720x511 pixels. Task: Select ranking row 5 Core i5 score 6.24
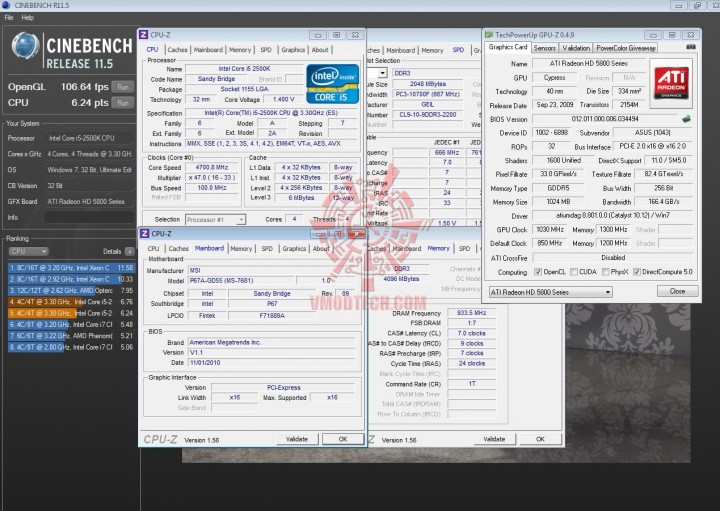71,313
